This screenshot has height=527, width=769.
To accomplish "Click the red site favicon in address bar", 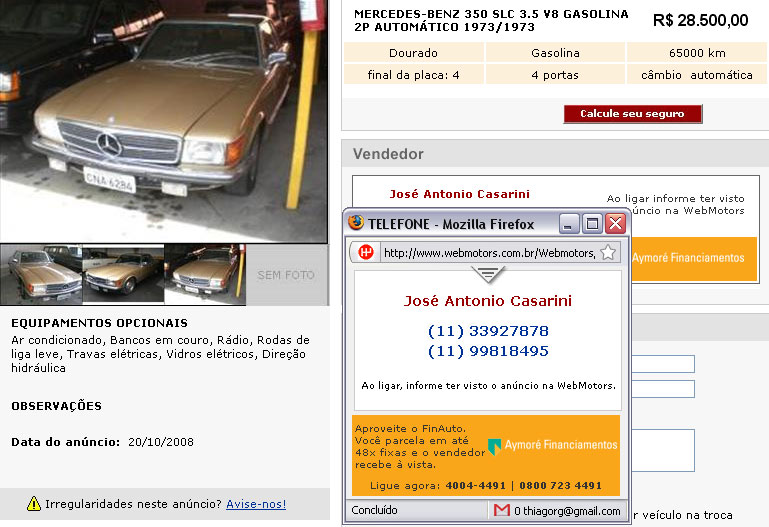I will [x=366, y=252].
